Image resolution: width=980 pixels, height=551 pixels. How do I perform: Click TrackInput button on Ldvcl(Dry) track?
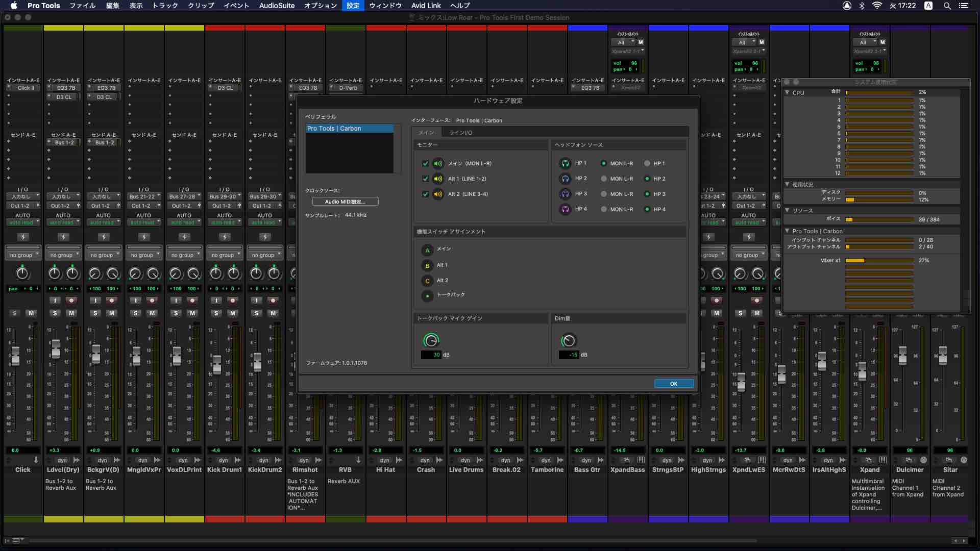55,300
